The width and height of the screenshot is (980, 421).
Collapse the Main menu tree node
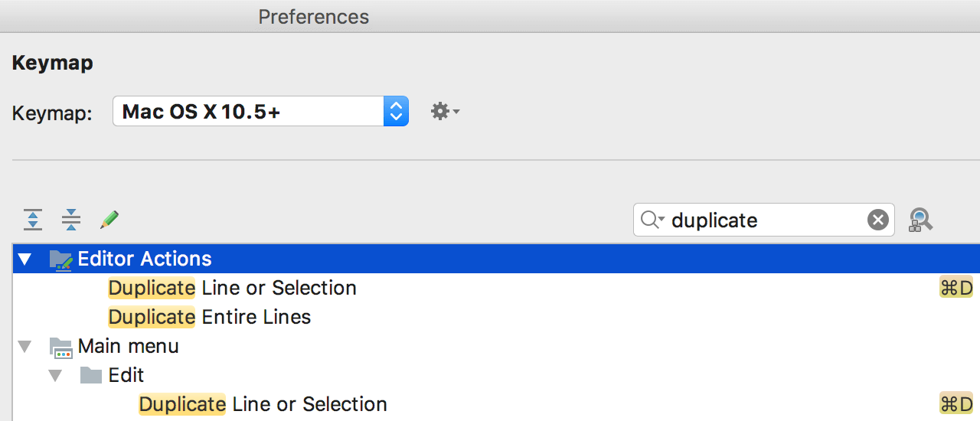click(x=25, y=347)
